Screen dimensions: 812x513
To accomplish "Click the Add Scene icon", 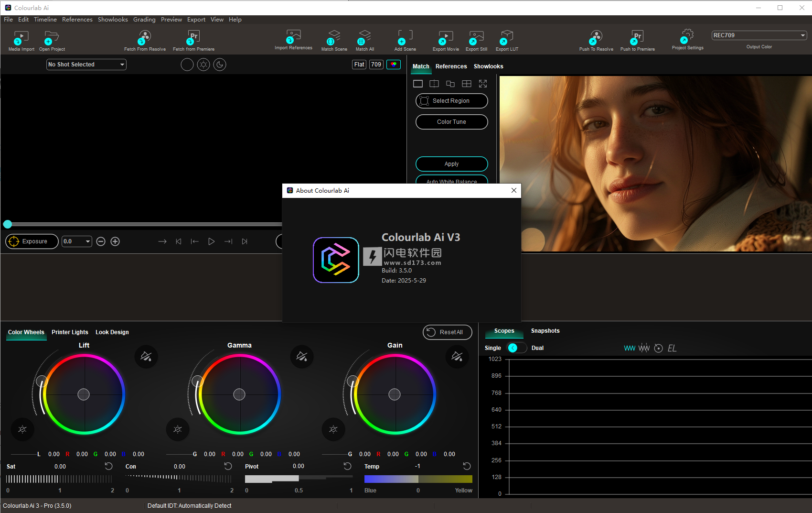I will click(405, 37).
